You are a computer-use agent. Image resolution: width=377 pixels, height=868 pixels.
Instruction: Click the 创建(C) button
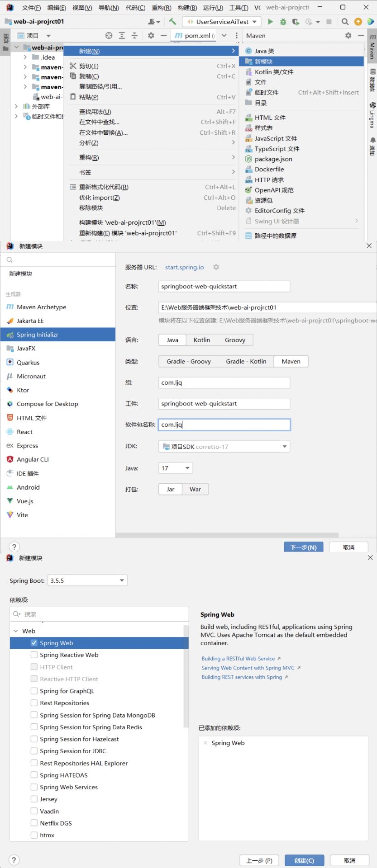[x=304, y=860]
